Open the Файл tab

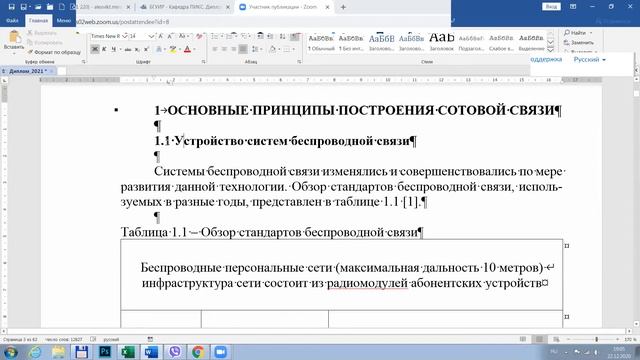(x=12, y=20)
